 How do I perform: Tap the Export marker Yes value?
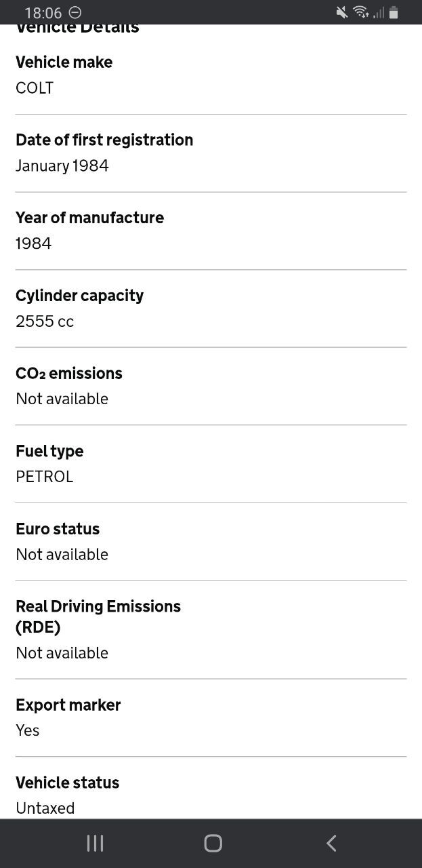point(28,730)
